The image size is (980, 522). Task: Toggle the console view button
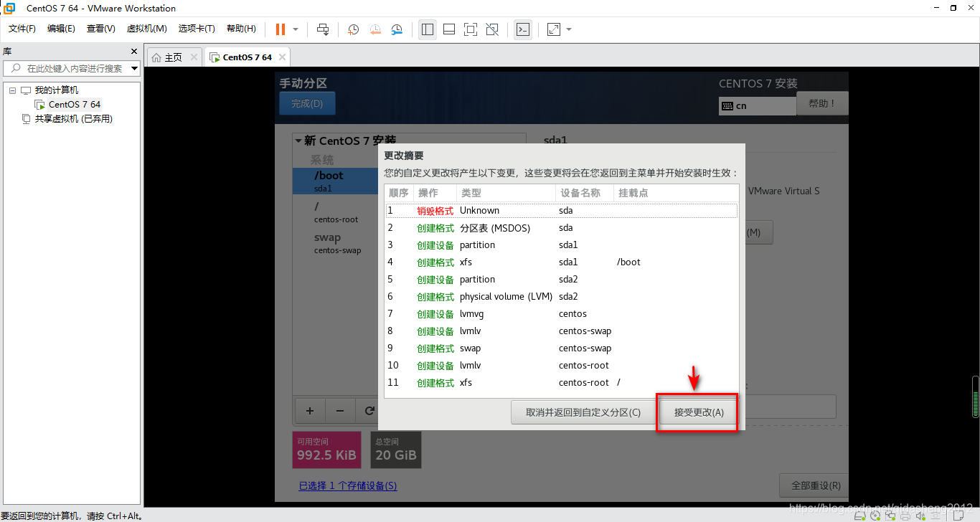tap(523, 29)
